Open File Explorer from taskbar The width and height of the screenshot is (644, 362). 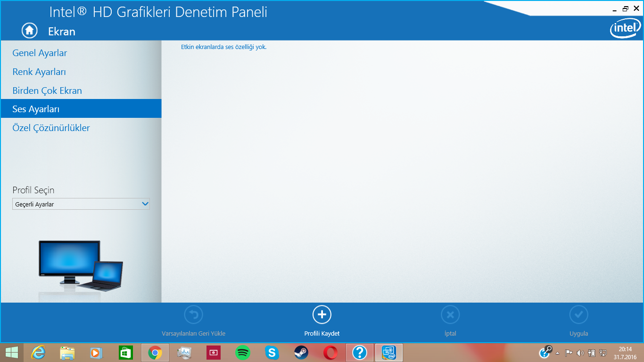click(x=67, y=353)
